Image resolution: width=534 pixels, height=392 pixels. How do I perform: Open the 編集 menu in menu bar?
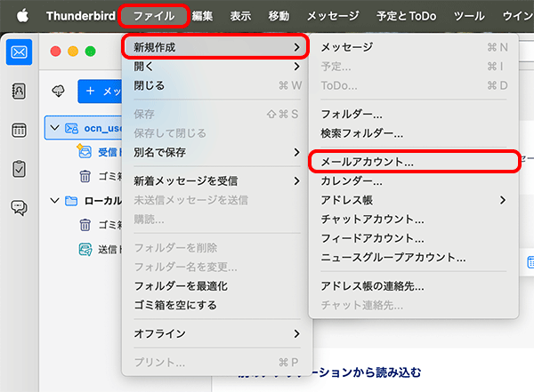tap(201, 16)
